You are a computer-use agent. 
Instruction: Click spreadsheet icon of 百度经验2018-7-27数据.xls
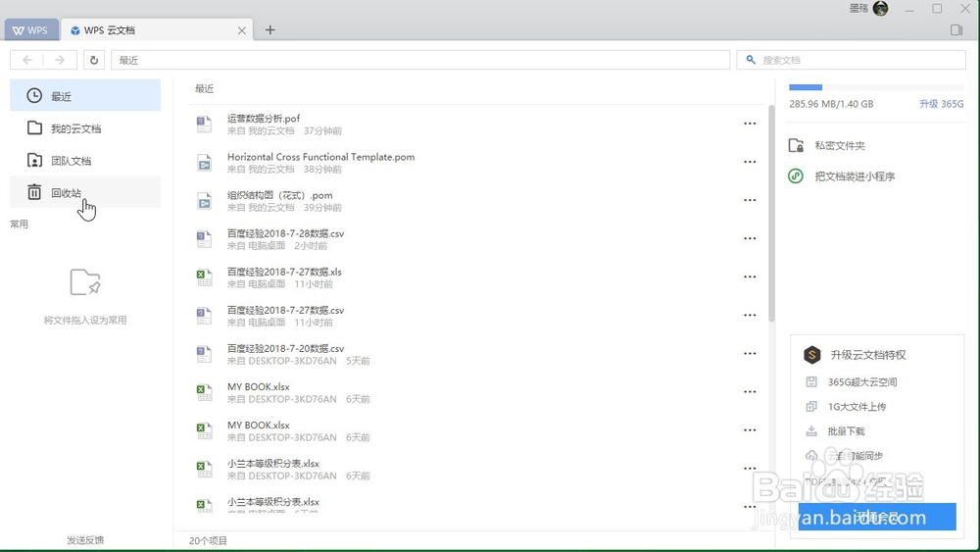(x=205, y=276)
